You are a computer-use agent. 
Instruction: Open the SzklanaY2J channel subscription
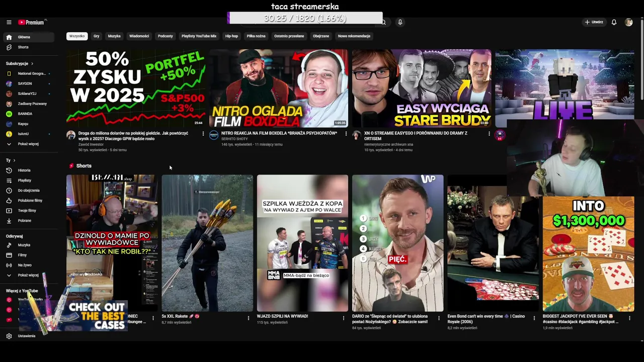[29, 94]
